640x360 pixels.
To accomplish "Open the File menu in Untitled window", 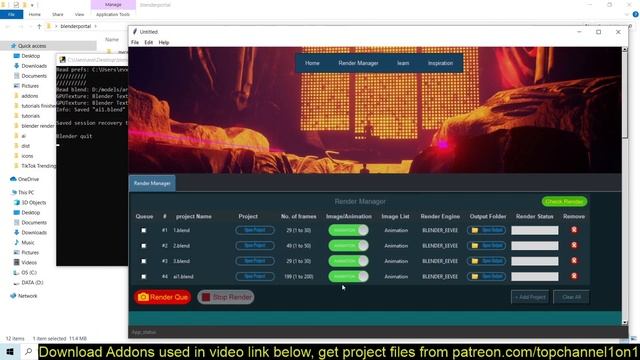I will click(135, 42).
